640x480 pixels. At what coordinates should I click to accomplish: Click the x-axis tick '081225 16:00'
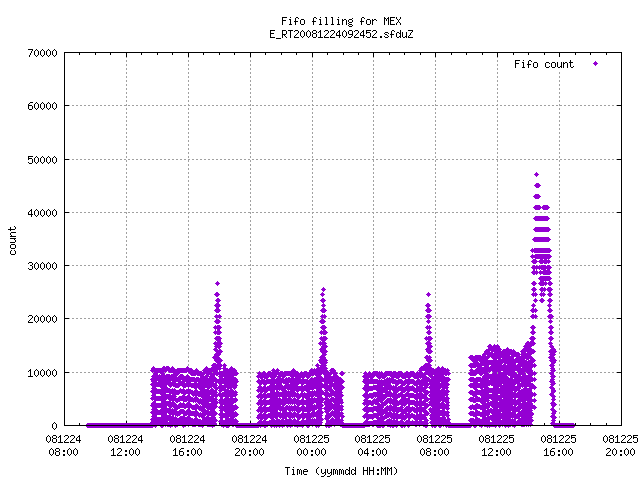click(x=559, y=446)
